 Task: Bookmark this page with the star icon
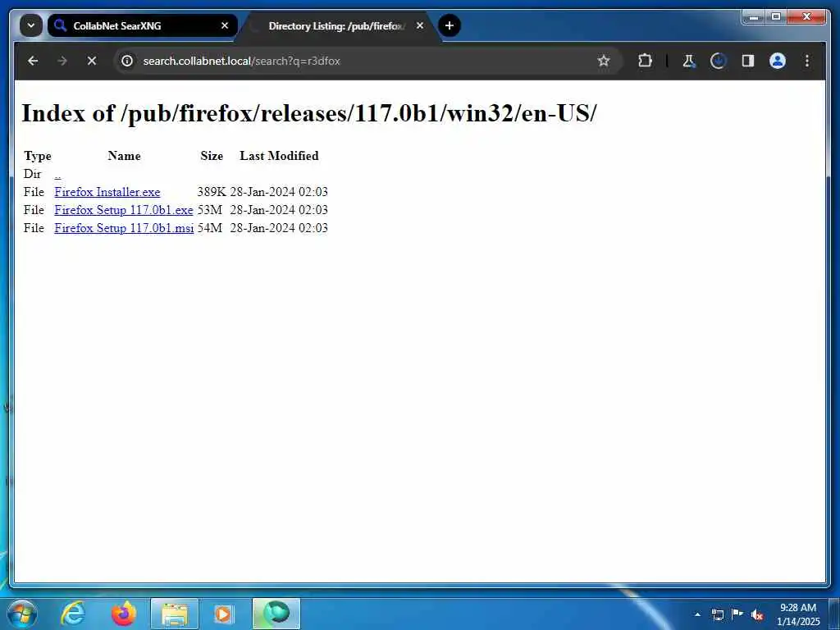coord(604,61)
